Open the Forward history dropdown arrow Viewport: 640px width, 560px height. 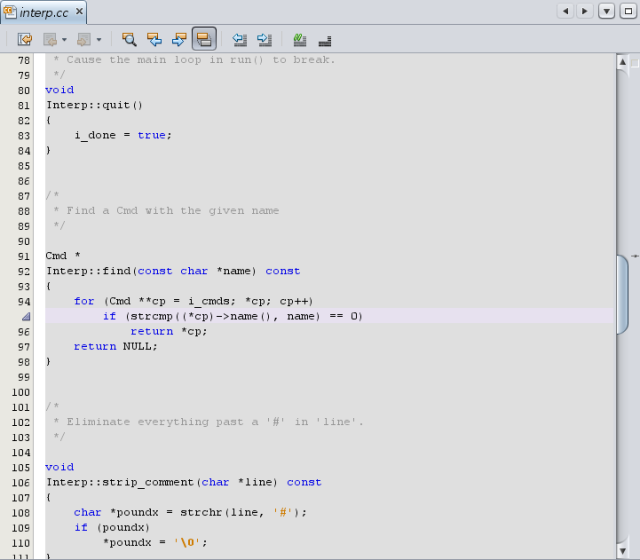(x=99, y=40)
